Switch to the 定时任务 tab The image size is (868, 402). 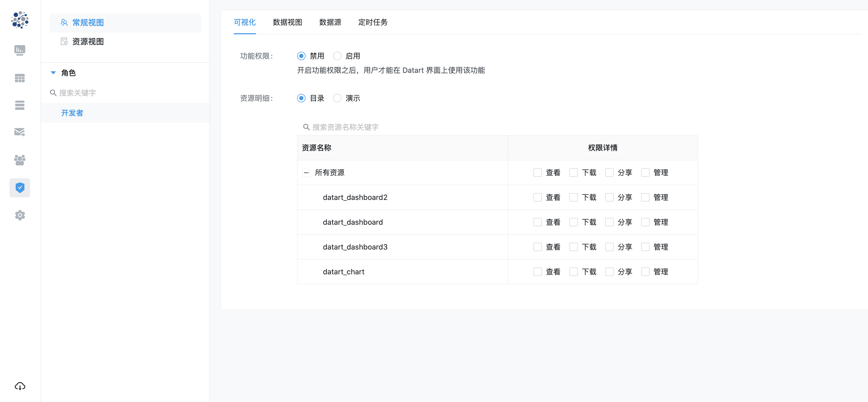click(x=373, y=22)
